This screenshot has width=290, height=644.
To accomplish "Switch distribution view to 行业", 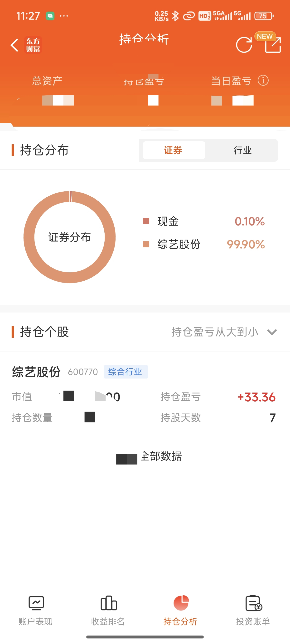I will 242,150.
